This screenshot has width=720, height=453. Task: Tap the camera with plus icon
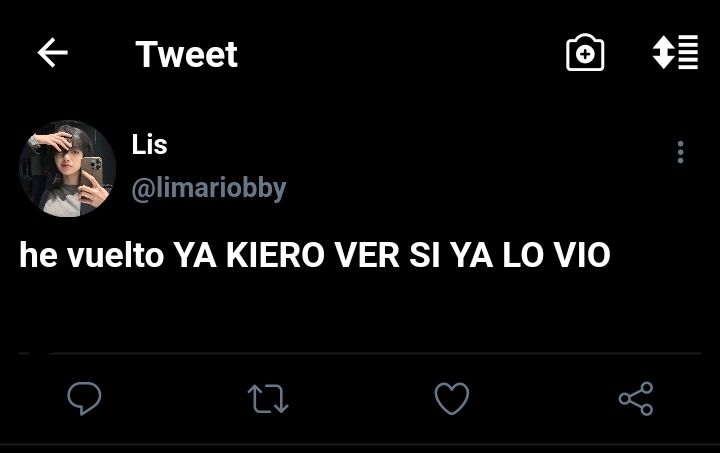pos(585,52)
